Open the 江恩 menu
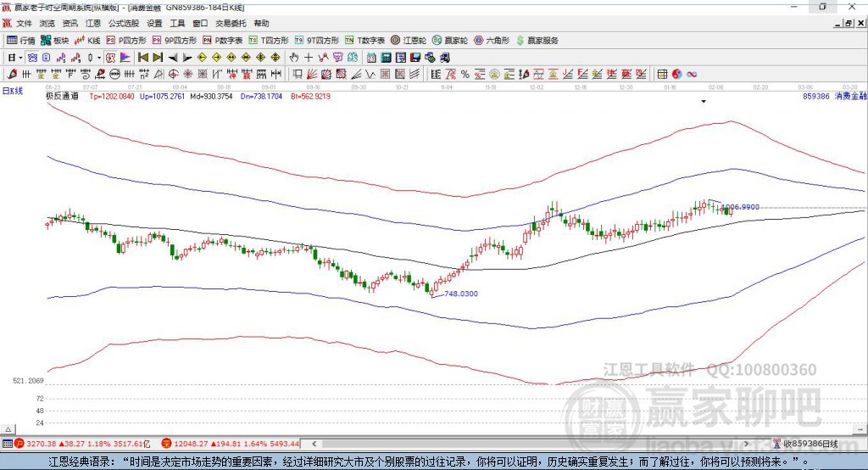 93,23
